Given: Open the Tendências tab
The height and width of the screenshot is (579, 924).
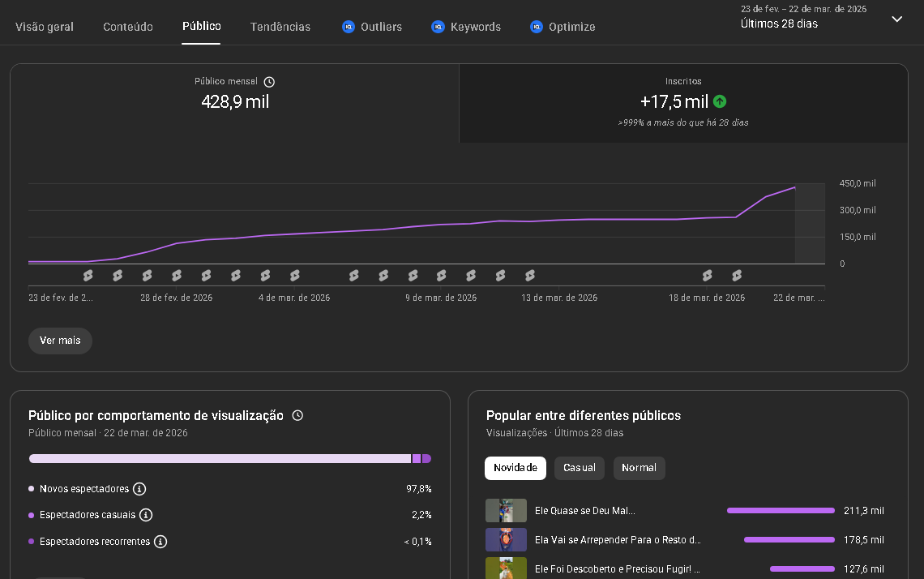Looking at the screenshot, I should click(280, 27).
